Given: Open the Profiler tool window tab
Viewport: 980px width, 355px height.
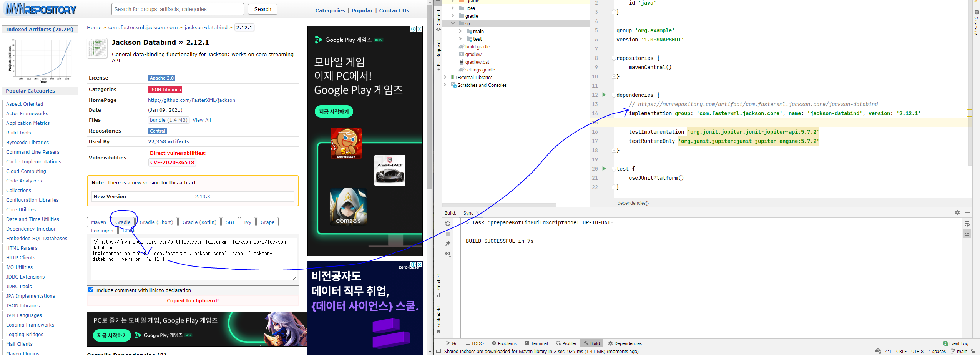Looking at the screenshot, I should 566,343.
